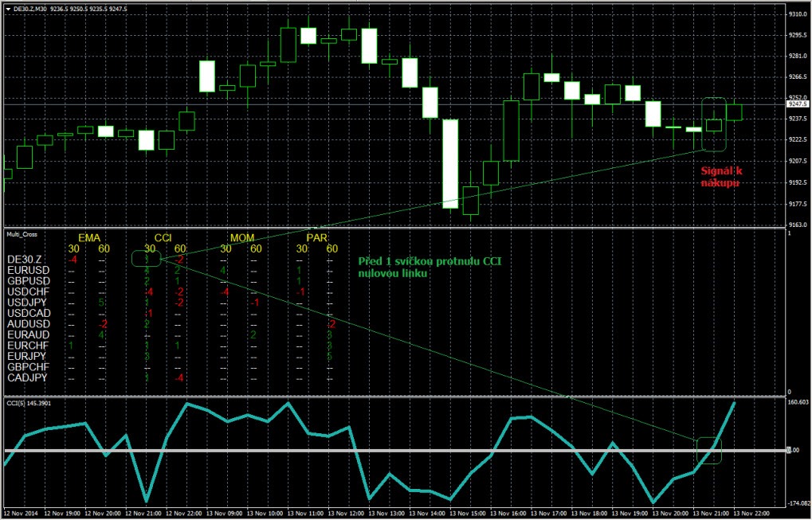Select the 9237.5 price axis label
The height and width of the screenshot is (520, 812).
click(798, 119)
